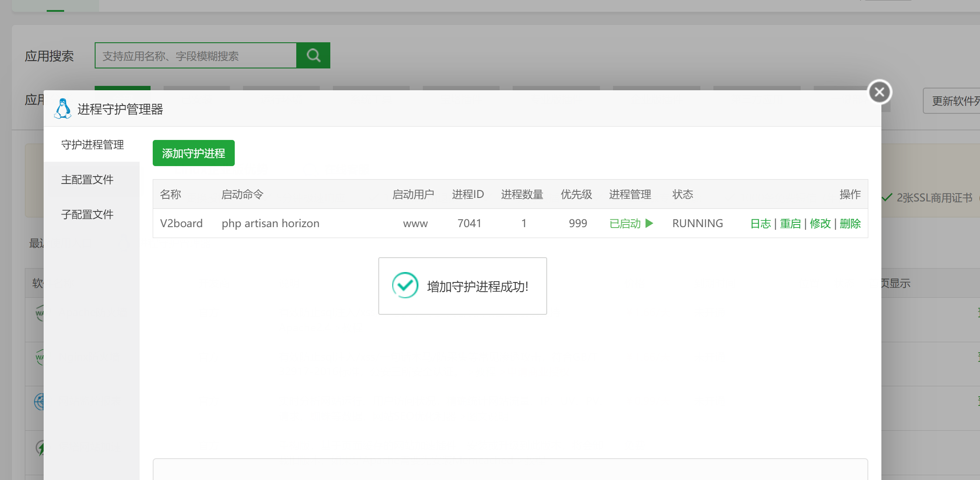The height and width of the screenshot is (480, 980).
Task: Toggle the 已启动 process status
Action: [625, 224]
